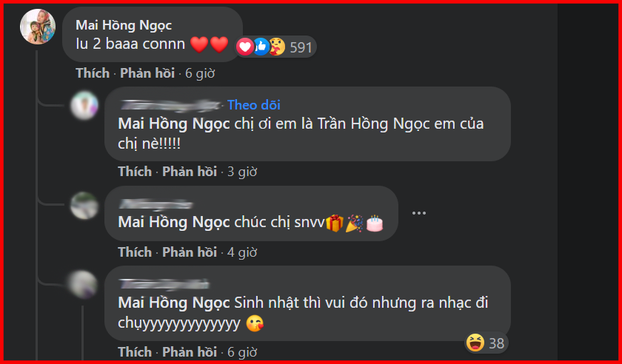Open the 6 giờ timestamp of top comment
This screenshot has width=622, height=364.
[x=200, y=73]
